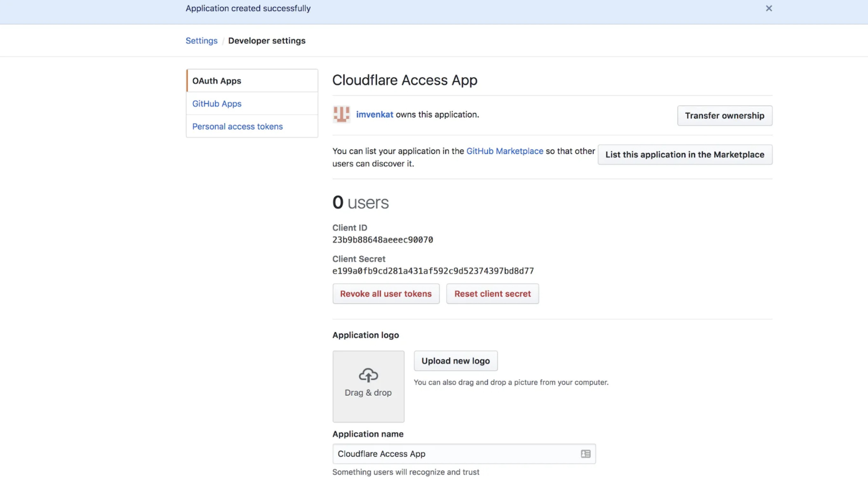Click the Application logo label
The height and width of the screenshot is (477, 868).
(366, 335)
